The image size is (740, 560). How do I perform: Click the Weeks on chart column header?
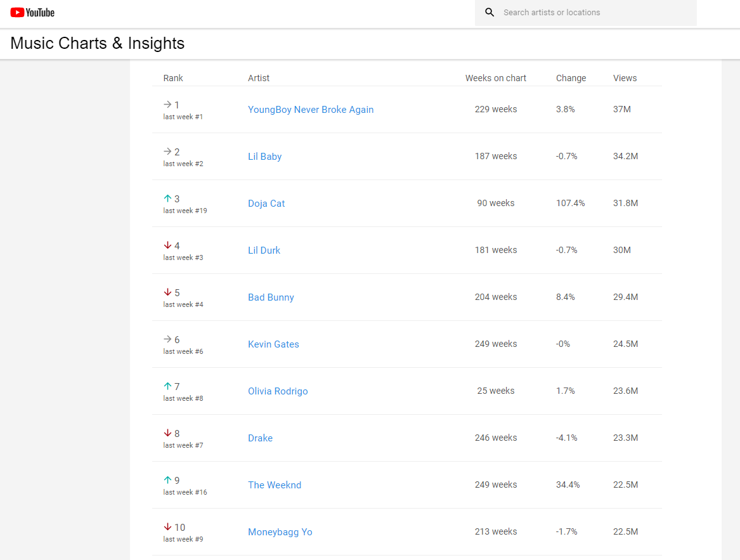495,78
